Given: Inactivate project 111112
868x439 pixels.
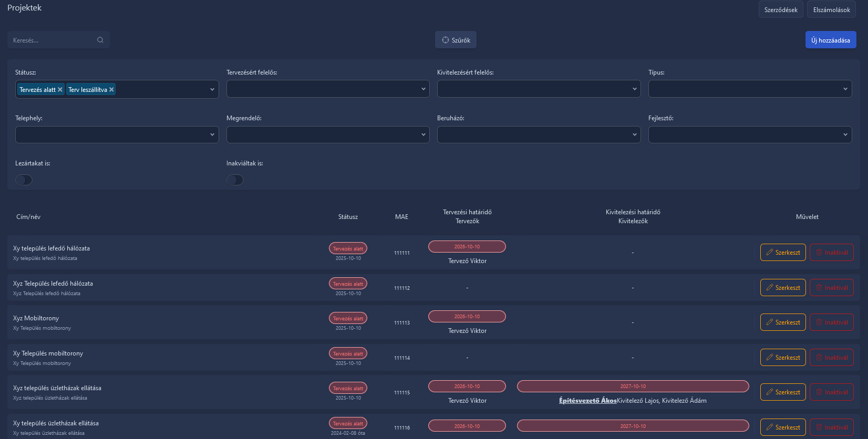Looking at the screenshot, I should pyautogui.click(x=832, y=288).
